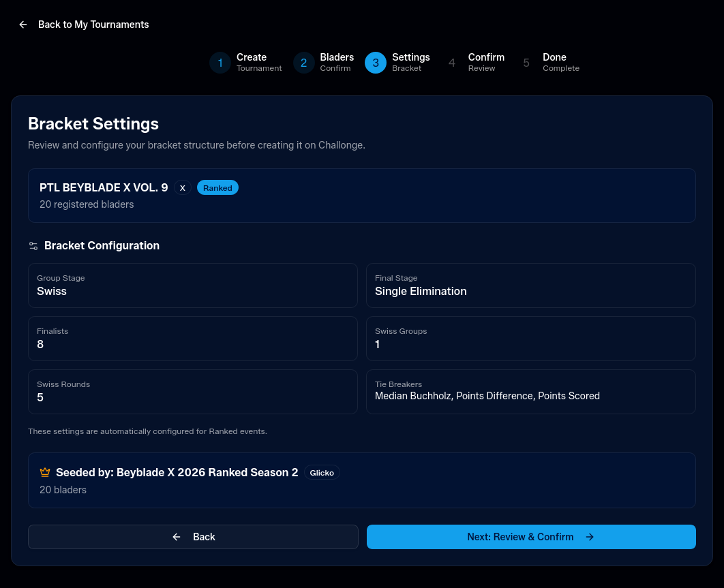Click the Bracket Configuration heading text

102,245
